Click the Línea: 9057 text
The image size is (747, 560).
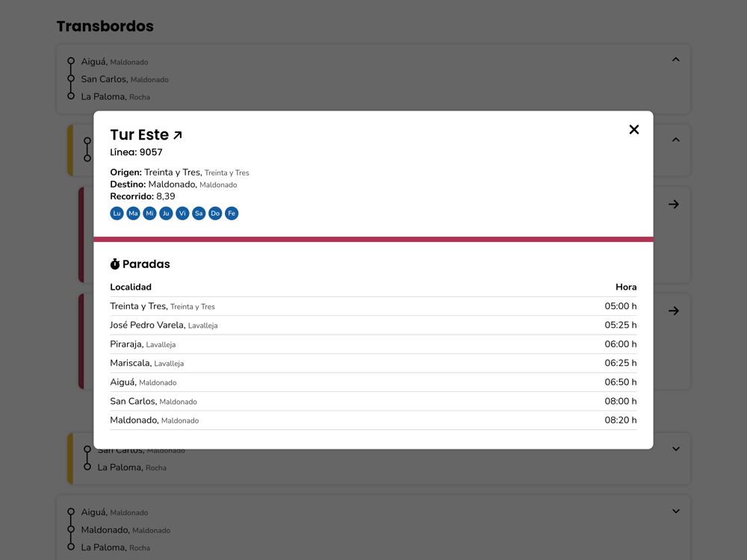tap(136, 152)
